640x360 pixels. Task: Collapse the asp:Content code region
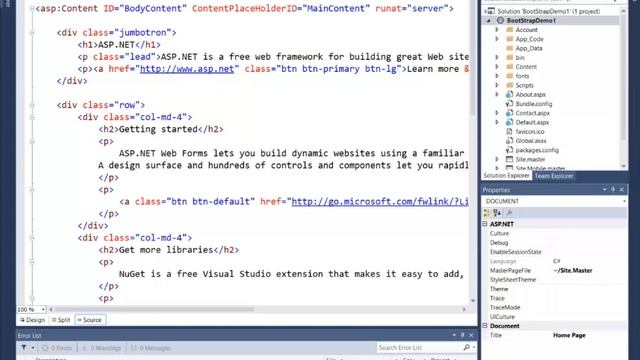click(x=32, y=9)
